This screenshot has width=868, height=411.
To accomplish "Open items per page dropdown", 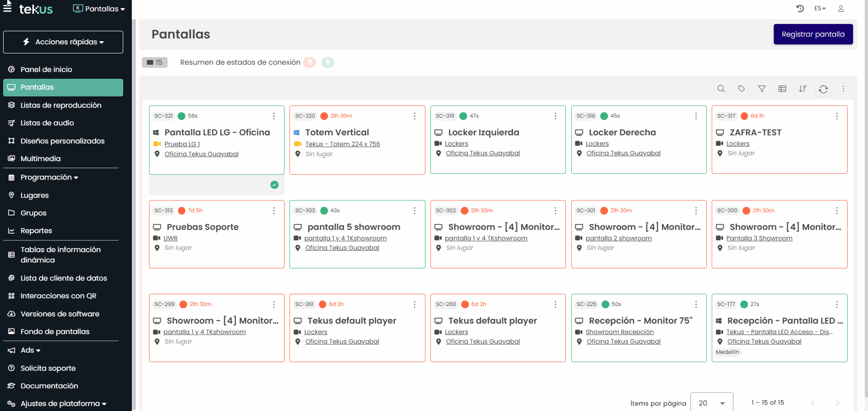I will click(711, 403).
